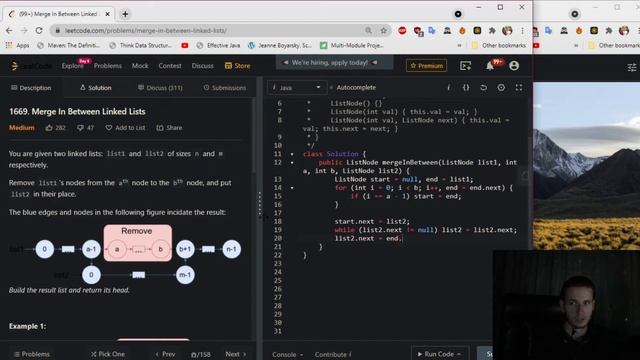Reload the LeetCode page

39,31
